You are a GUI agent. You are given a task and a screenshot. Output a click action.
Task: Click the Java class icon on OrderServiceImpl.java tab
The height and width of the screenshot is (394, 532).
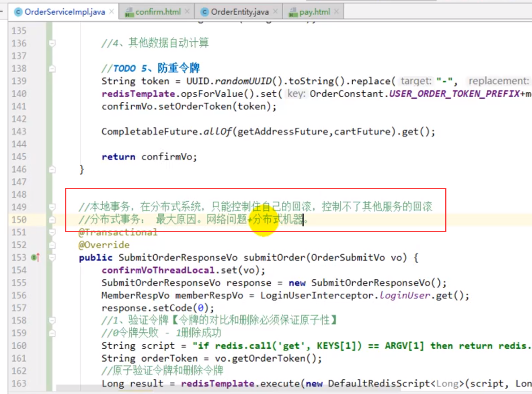18,12
